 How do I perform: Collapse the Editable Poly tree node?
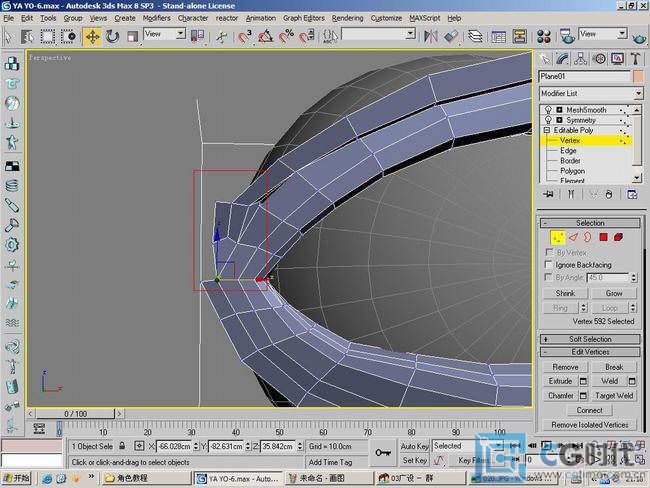click(546, 130)
